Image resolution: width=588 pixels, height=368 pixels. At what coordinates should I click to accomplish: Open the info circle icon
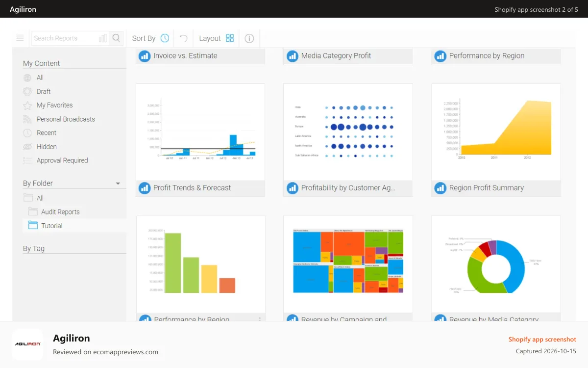[x=249, y=38]
